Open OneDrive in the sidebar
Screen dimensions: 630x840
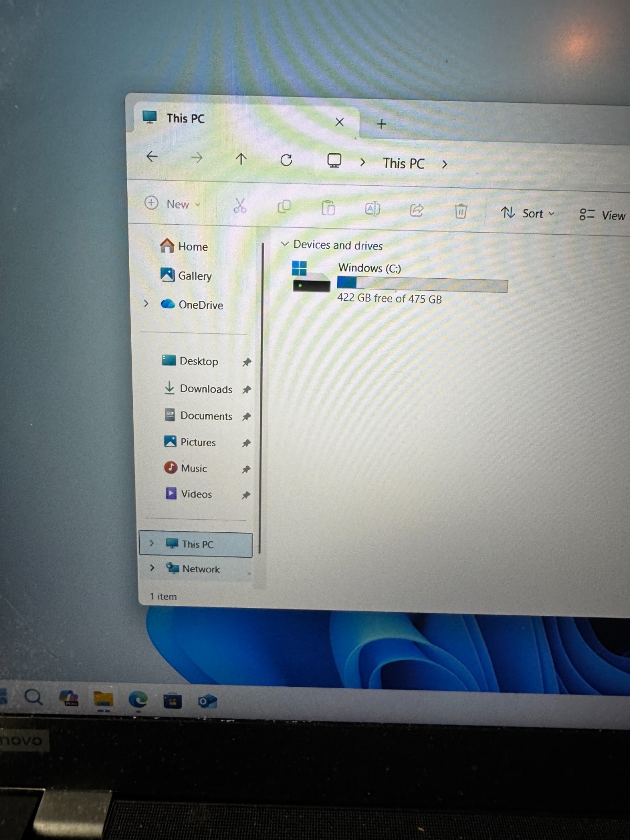(192, 304)
